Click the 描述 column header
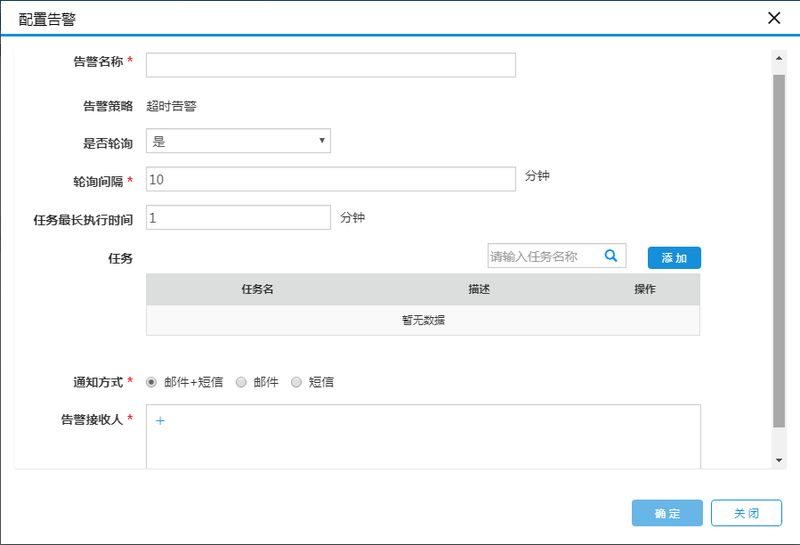The image size is (800, 545). point(479,289)
